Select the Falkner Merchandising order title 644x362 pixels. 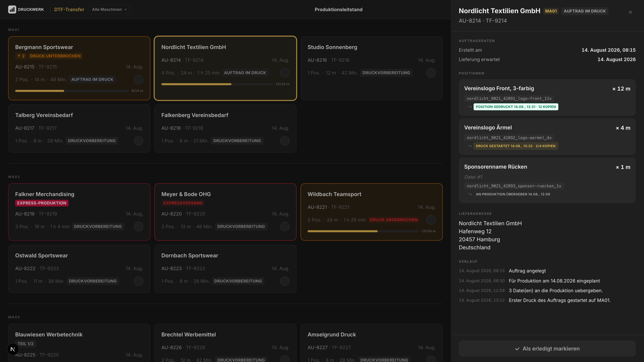(45, 194)
